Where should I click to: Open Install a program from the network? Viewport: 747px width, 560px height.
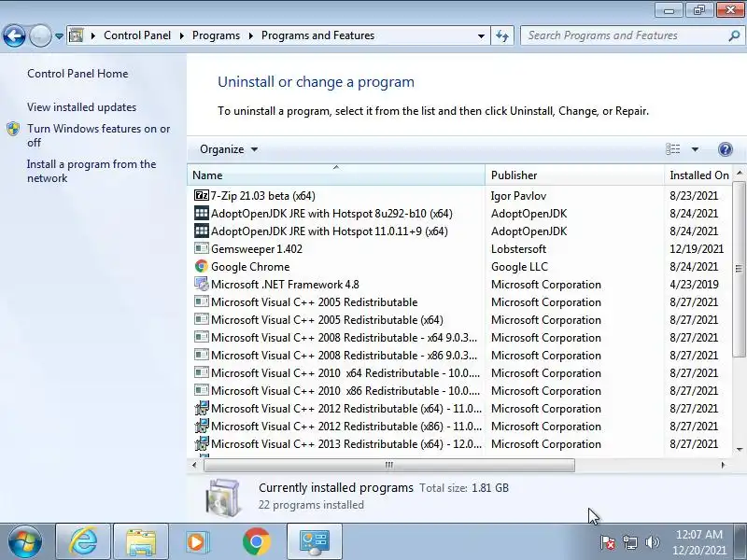point(92,171)
